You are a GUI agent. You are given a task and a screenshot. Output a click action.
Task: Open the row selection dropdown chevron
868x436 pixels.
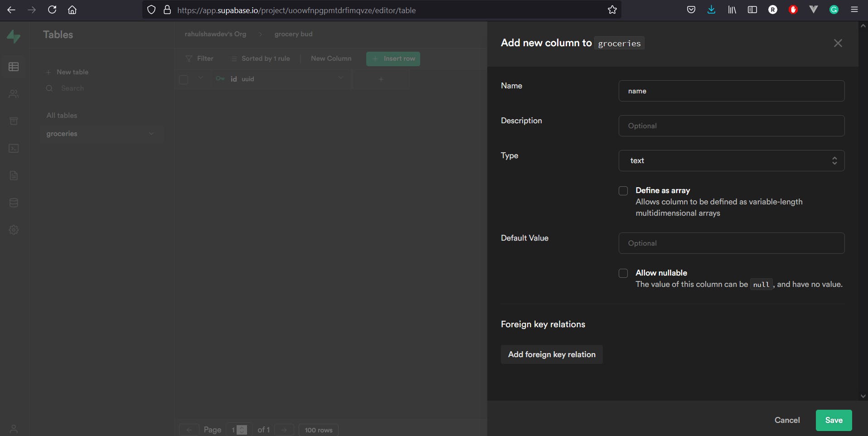point(200,78)
